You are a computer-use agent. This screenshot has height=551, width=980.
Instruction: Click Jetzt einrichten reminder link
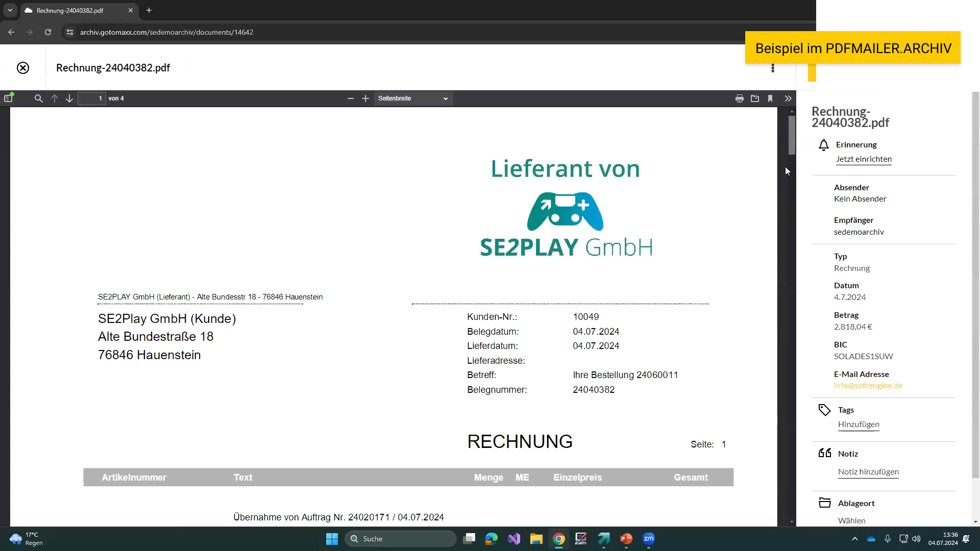(864, 159)
